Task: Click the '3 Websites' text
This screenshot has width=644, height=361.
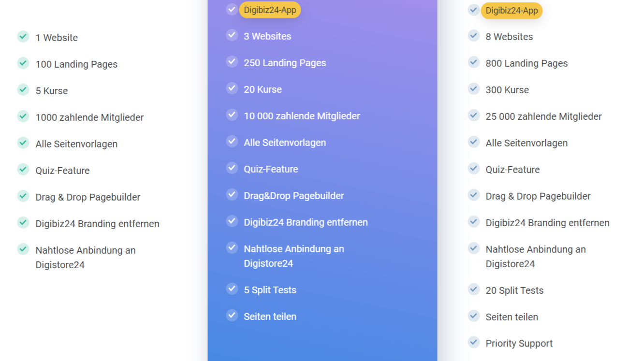Action: 267,36
